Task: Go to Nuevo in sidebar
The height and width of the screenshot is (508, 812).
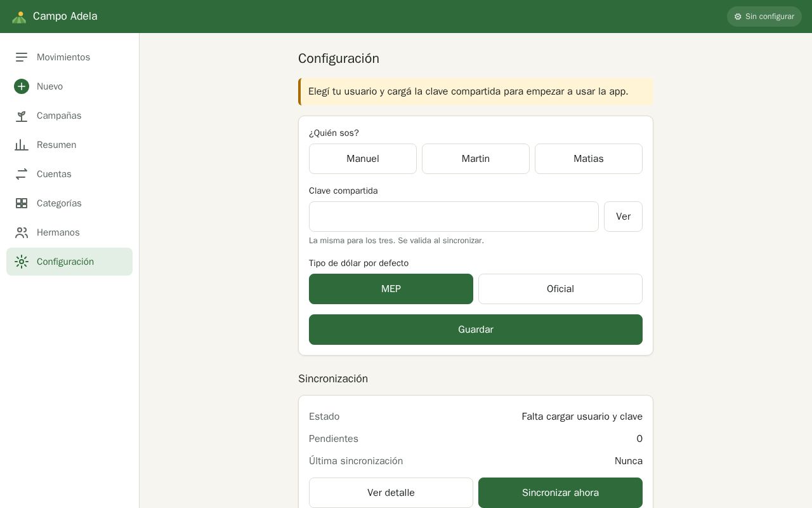Action: (x=69, y=86)
